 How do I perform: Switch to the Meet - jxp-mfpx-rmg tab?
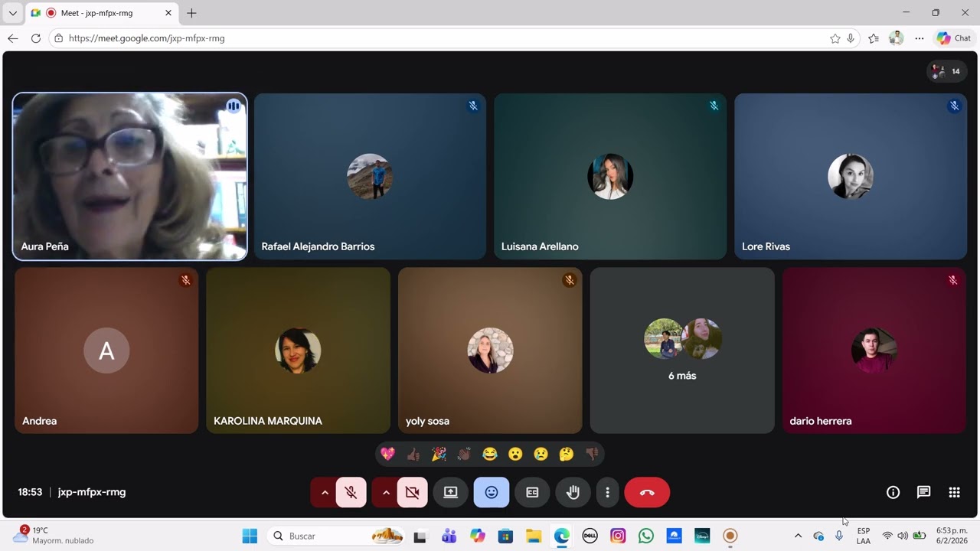tap(101, 13)
